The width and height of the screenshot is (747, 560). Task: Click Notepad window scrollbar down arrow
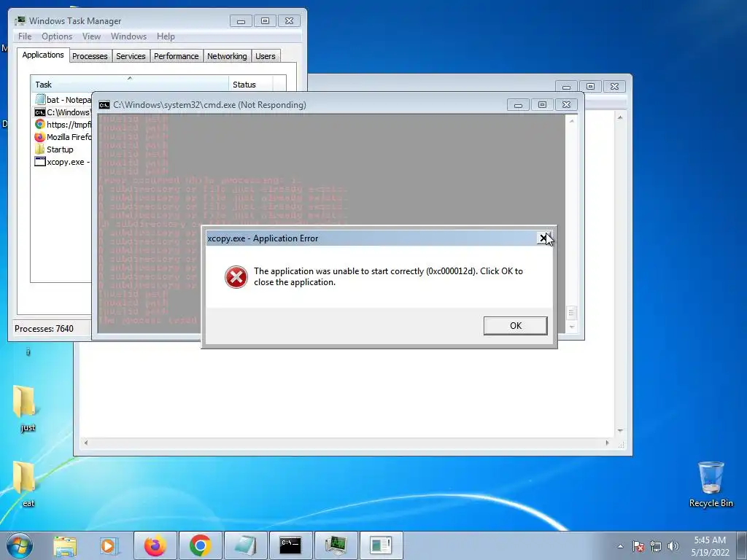(620, 430)
